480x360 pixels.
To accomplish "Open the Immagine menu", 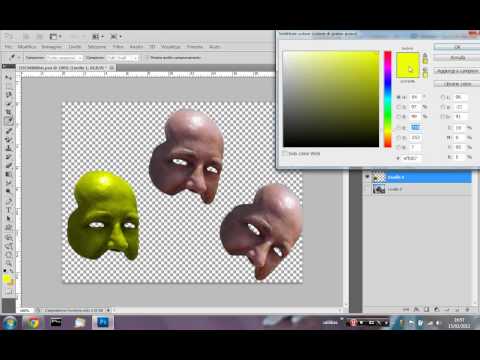I will (x=52, y=47).
